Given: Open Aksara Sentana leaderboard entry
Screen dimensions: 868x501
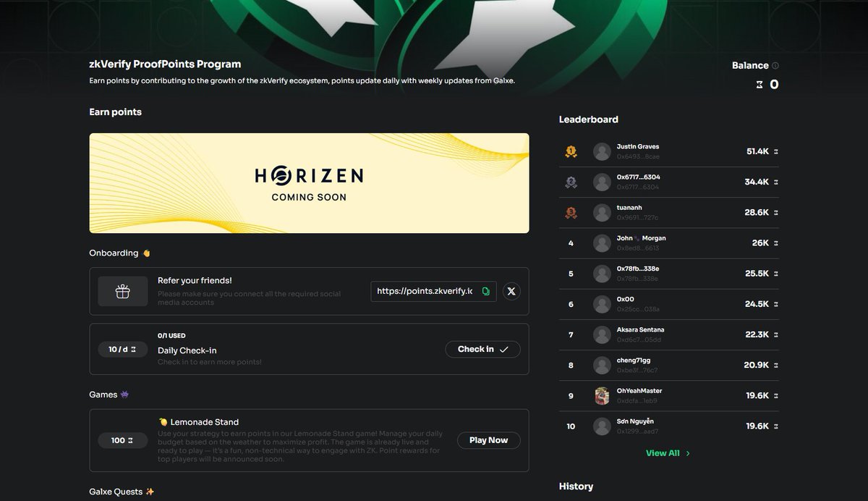Looking at the screenshot, I should pos(669,334).
